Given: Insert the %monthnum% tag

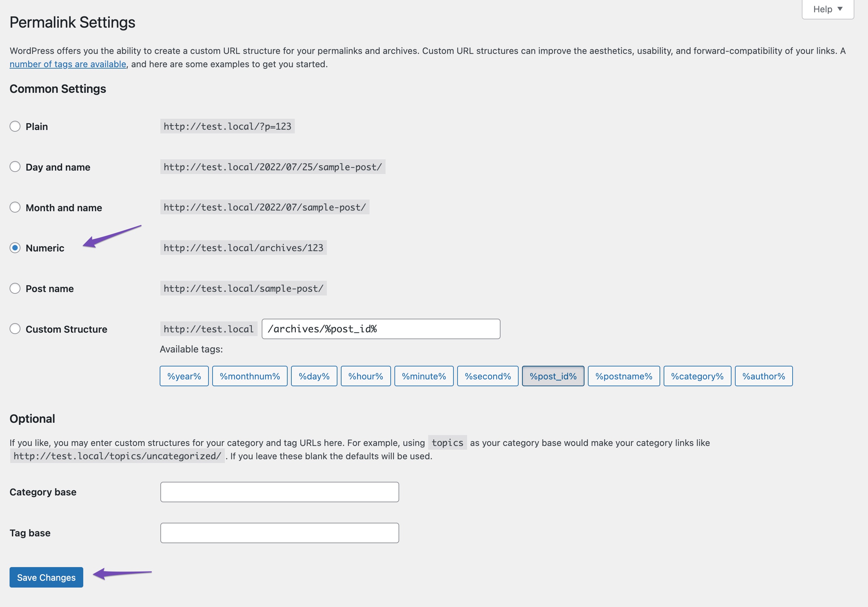Looking at the screenshot, I should [249, 376].
